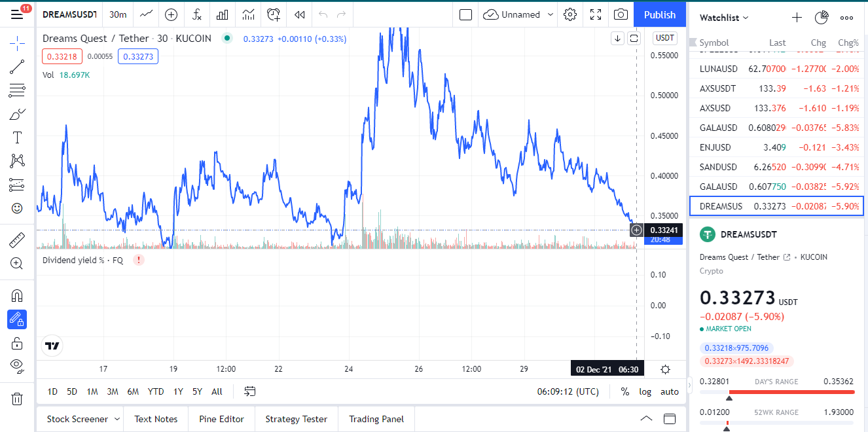The height and width of the screenshot is (432, 868).
Task: Open the Fibonacci retracement tools
Action: pyautogui.click(x=17, y=91)
